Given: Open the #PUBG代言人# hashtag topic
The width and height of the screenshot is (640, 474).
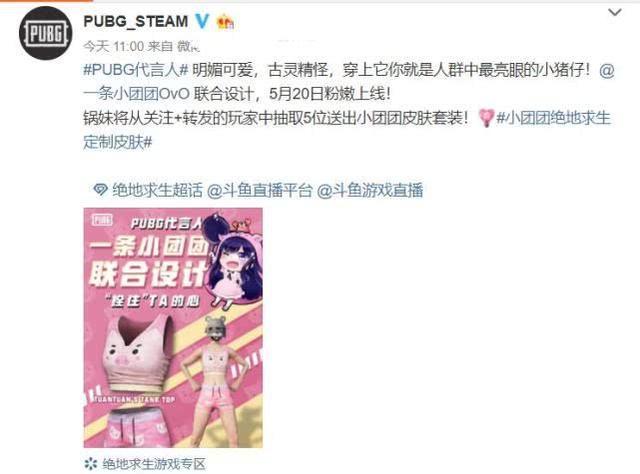Looking at the screenshot, I should point(136,70).
